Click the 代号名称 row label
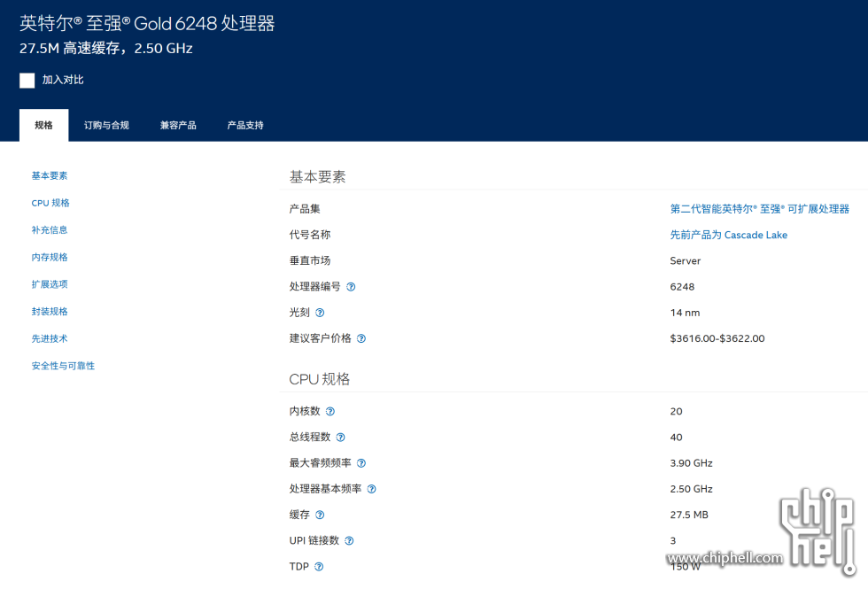The height and width of the screenshot is (589, 868). (309, 235)
